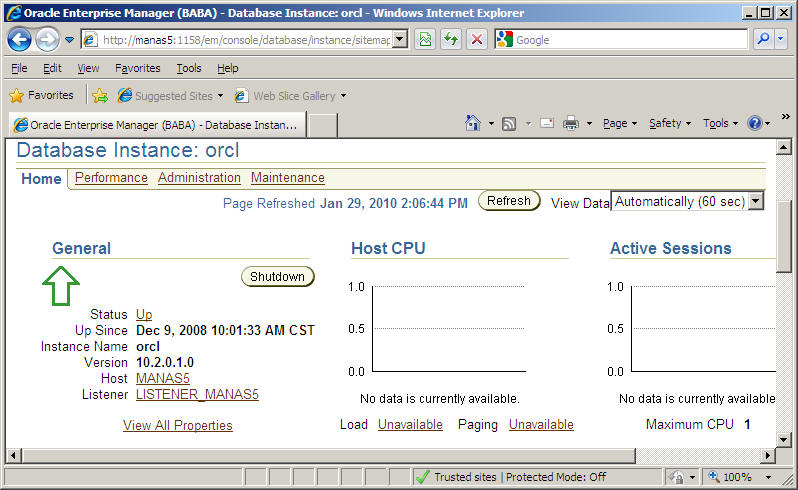Click inside the Google search box

[x=630, y=40]
